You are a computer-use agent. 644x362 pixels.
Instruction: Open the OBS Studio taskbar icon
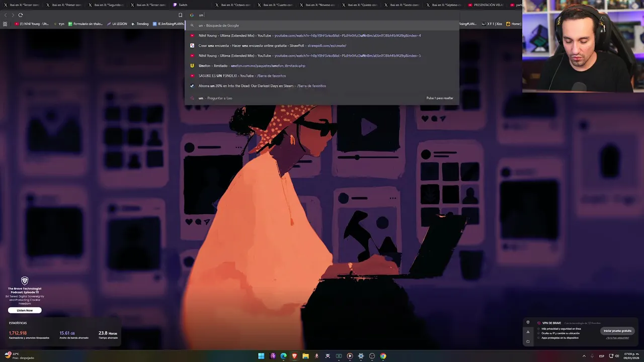click(x=372, y=356)
